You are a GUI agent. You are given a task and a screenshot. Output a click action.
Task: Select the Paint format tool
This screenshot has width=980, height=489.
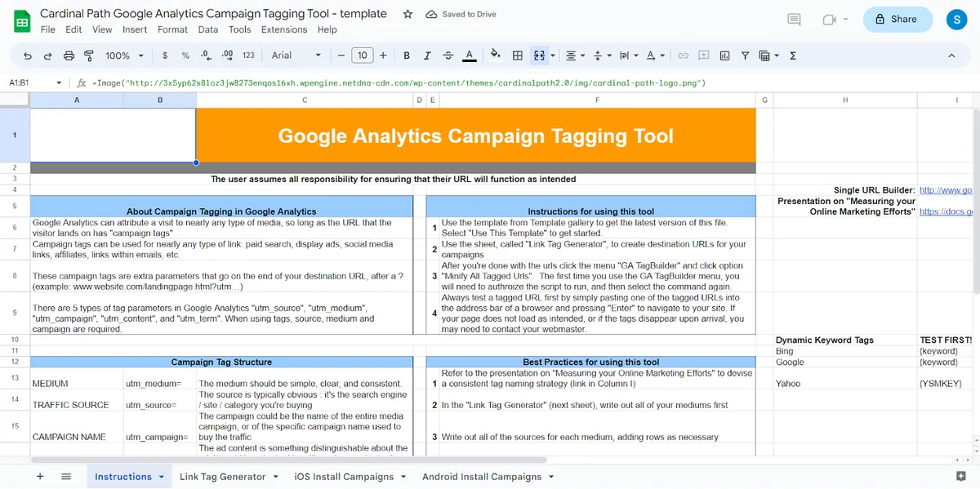89,56
